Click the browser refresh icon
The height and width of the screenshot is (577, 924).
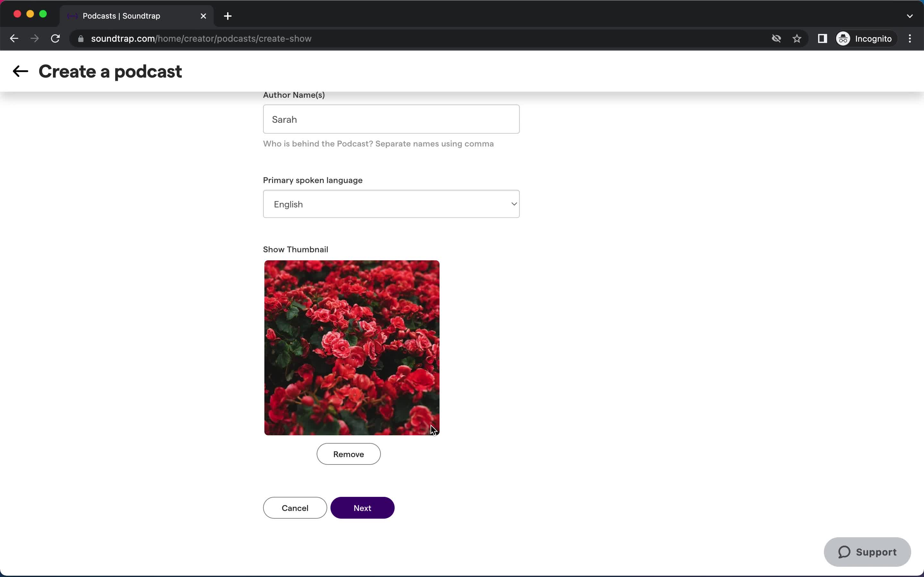click(56, 38)
